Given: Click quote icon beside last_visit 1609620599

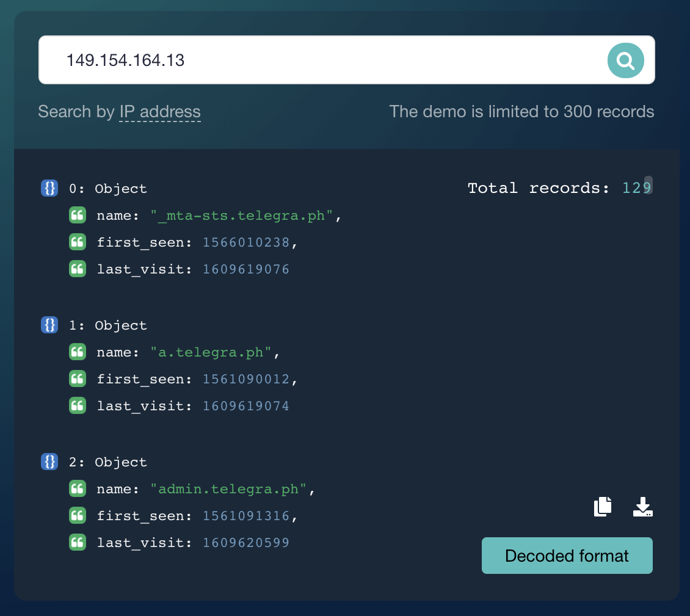Looking at the screenshot, I should [x=78, y=543].
